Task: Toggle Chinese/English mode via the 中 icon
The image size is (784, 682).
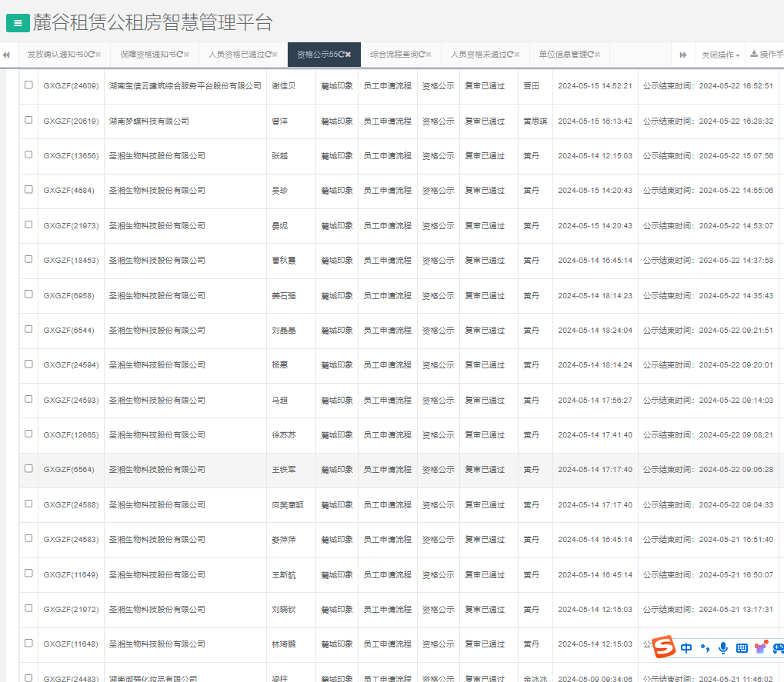Action: click(x=686, y=648)
